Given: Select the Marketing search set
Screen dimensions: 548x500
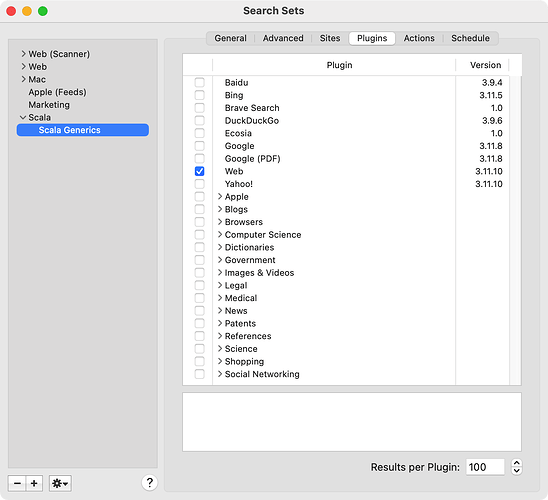Looking at the screenshot, I should coord(49,105).
